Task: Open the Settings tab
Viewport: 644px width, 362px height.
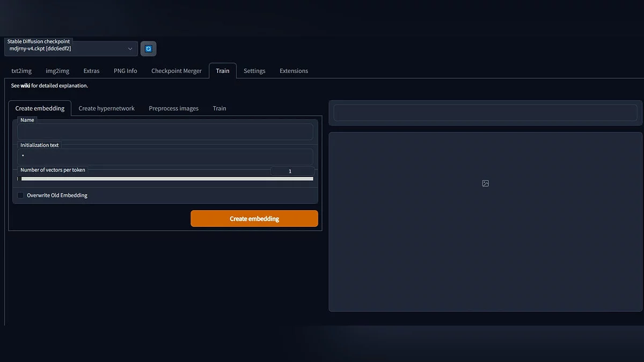Action: tap(254, 71)
